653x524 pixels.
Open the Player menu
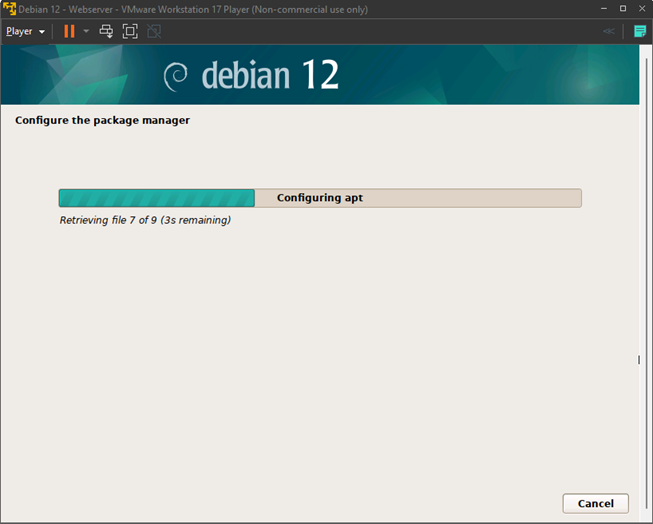[x=25, y=31]
